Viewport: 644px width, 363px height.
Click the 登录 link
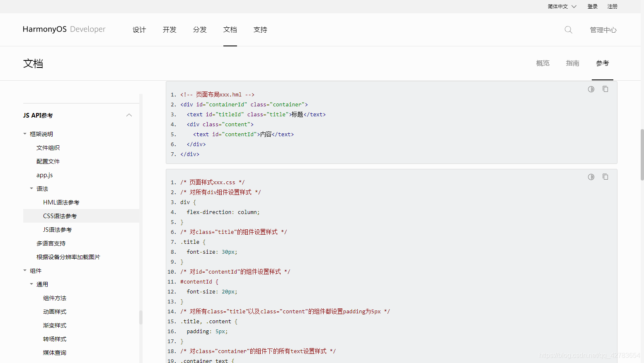pos(593,6)
